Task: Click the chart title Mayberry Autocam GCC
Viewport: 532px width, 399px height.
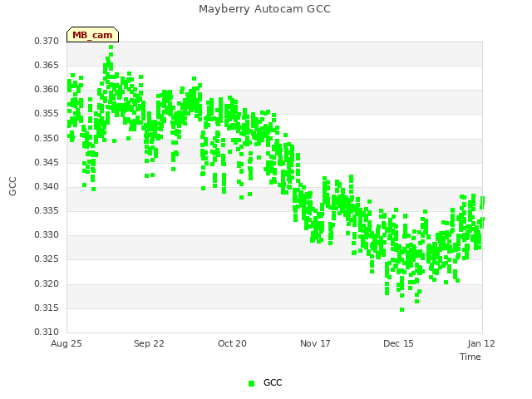Action: pos(264,9)
